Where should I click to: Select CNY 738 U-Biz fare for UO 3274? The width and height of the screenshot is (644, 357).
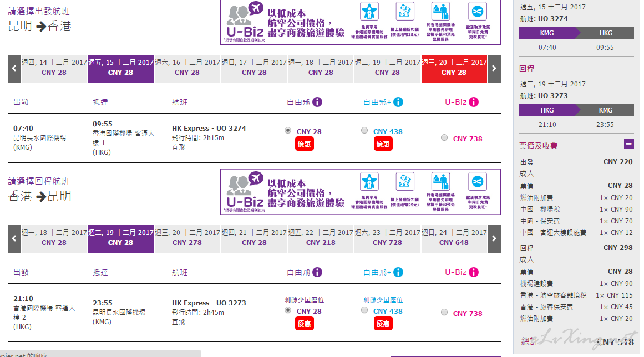point(444,138)
